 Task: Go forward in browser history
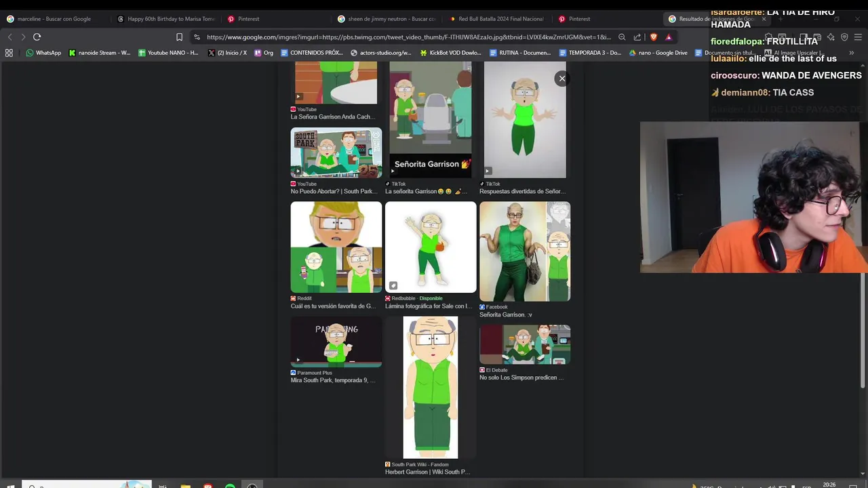[23, 37]
